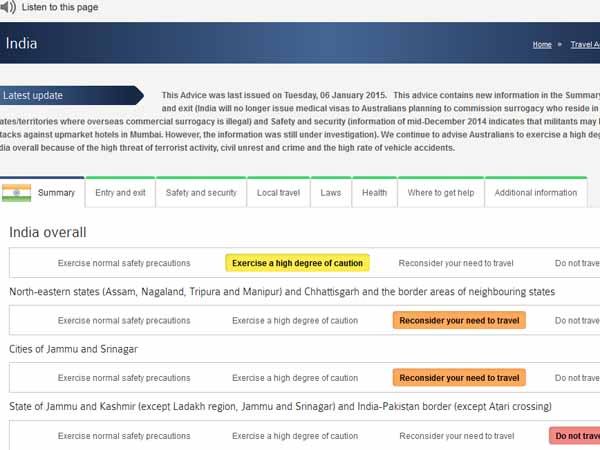Click orange Reconsider badge for Jammu and Srinagar cities
This screenshot has width=600, height=450.
[459, 378]
